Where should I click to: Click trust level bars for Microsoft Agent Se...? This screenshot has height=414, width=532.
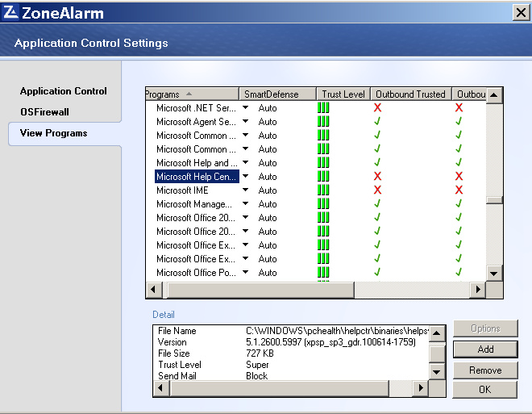click(x=323, y=121)
